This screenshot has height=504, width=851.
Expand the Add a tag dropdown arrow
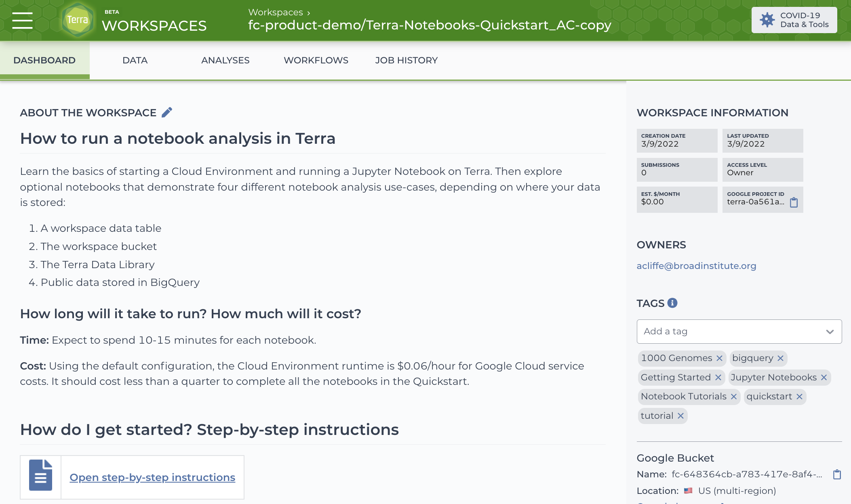click(x=830, y=332)
